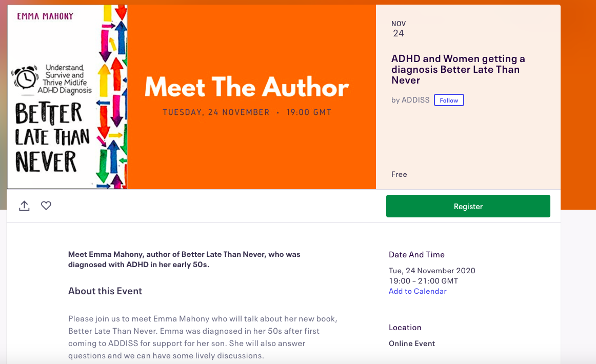Click the Location heading
The width and height of the screenshot is (596, 364).
click(x=405, y=328)
